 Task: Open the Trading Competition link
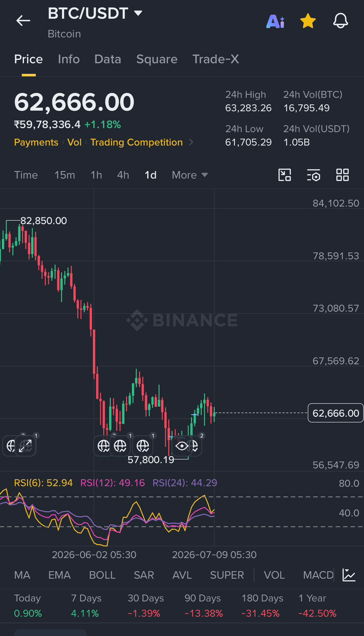pos(137,142)
